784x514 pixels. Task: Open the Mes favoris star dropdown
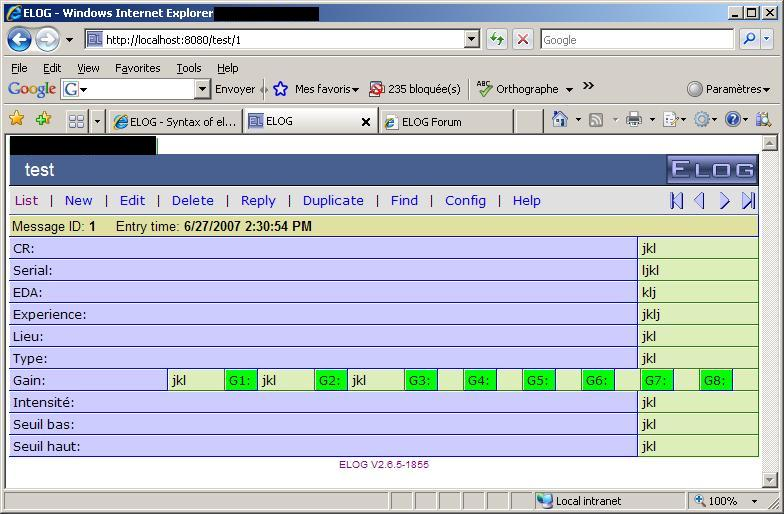point(316,89)
